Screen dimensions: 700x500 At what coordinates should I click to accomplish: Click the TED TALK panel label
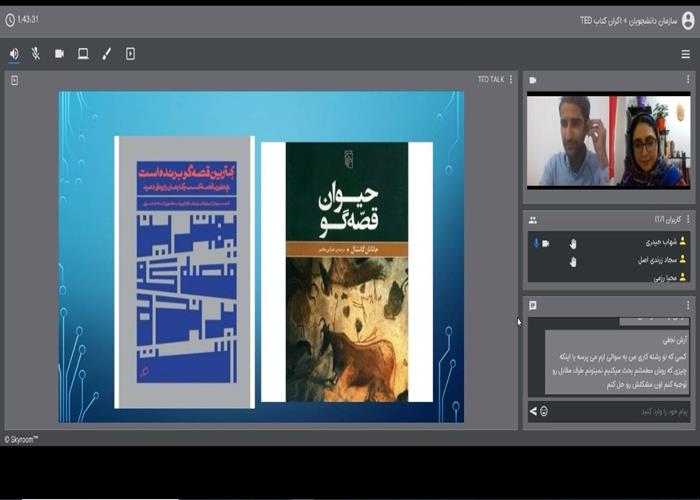491,79
